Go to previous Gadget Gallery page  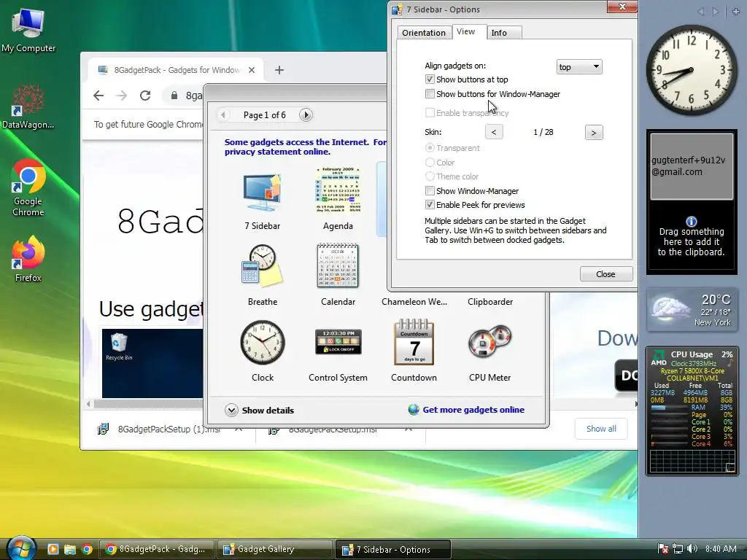point(223,114)
